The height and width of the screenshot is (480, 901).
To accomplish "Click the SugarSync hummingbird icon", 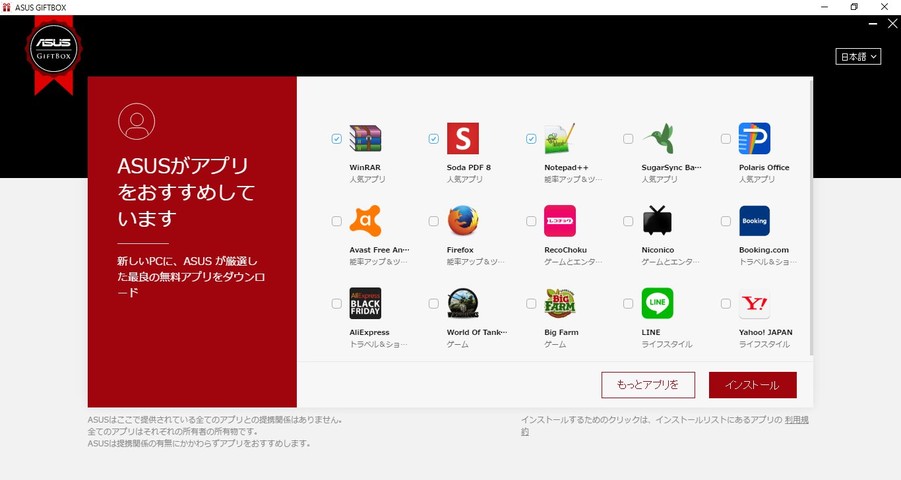I will tap(658, 139).
